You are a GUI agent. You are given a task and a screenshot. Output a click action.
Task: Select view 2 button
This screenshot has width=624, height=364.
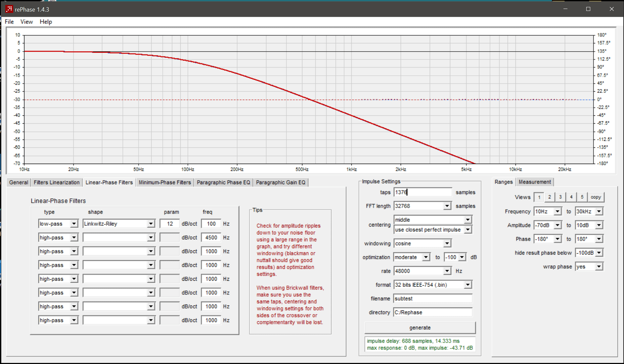(x=550, y=197)
